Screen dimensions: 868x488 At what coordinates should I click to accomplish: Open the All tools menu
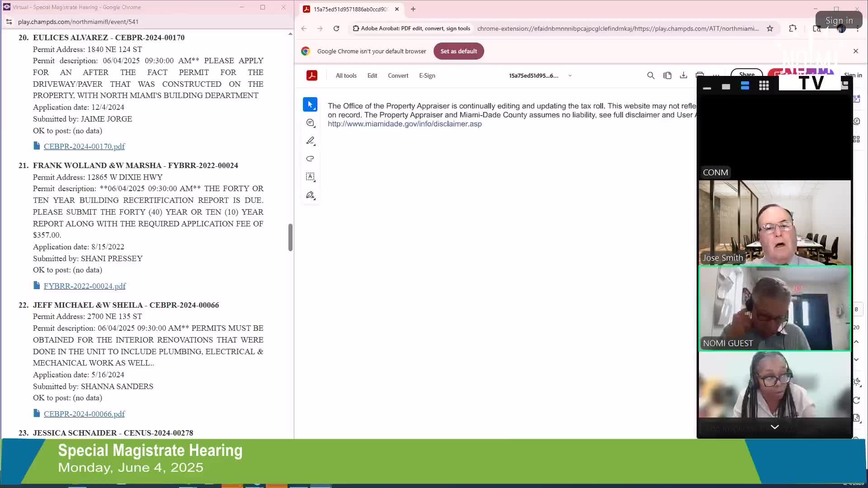click(346, 75)
